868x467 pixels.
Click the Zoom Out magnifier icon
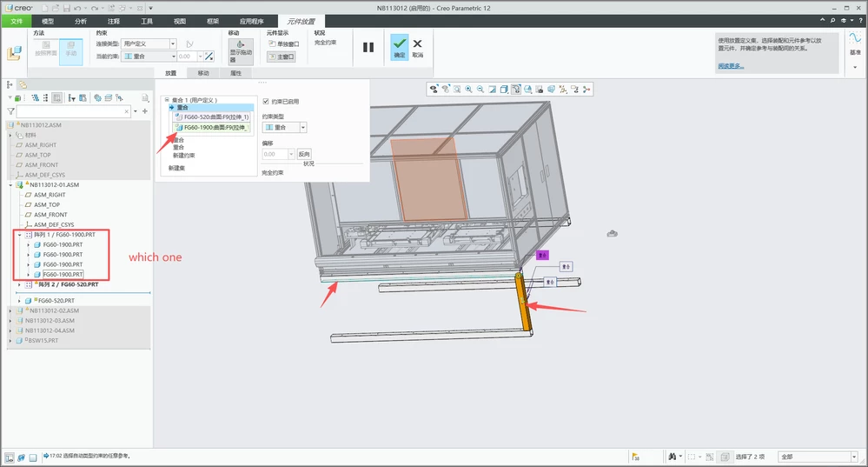480,90
